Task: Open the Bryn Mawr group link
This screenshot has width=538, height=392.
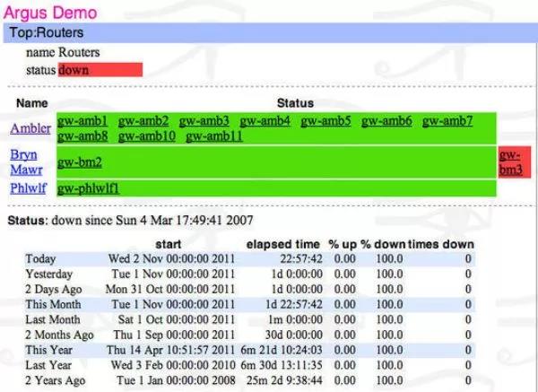Action: (x=24, y=161)
